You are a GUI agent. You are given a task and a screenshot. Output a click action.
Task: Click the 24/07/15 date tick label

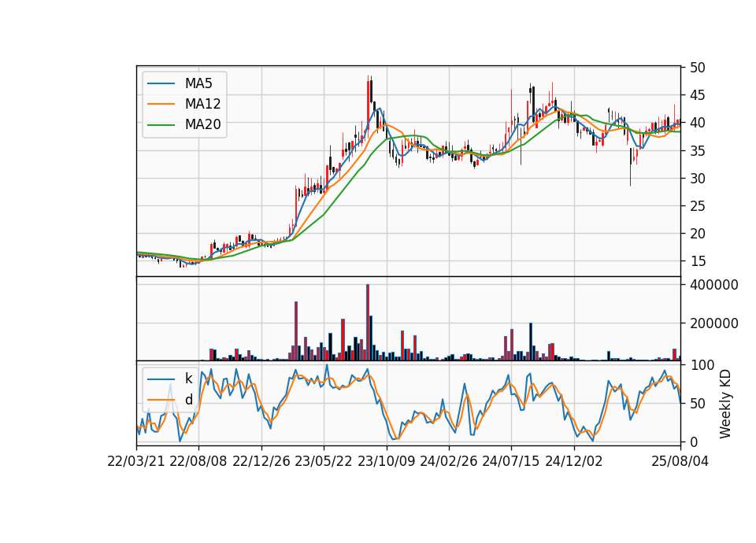[511, 461]
